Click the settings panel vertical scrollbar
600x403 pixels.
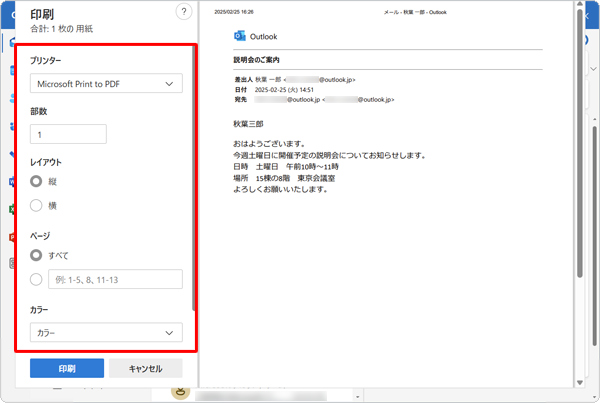click(194, 178)
